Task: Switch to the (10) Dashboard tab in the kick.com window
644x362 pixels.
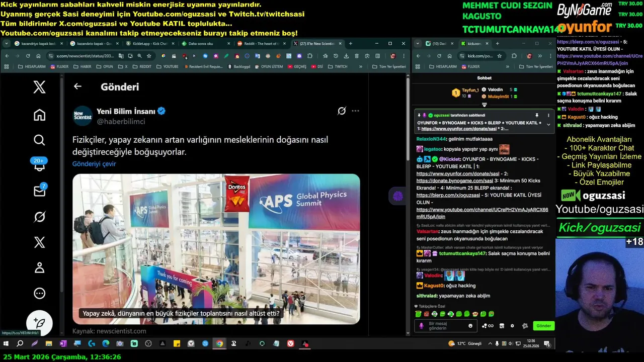Action: tap(439, 44)
